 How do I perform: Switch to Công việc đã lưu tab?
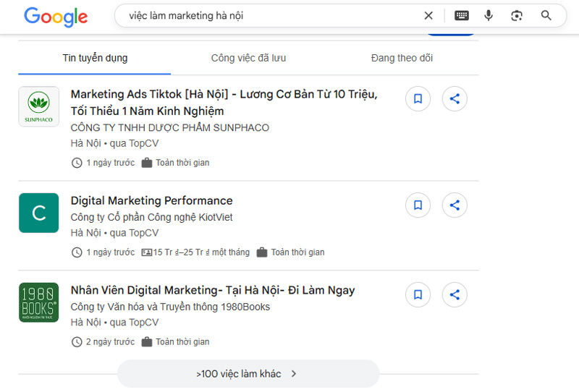click(x=248, y=58)
